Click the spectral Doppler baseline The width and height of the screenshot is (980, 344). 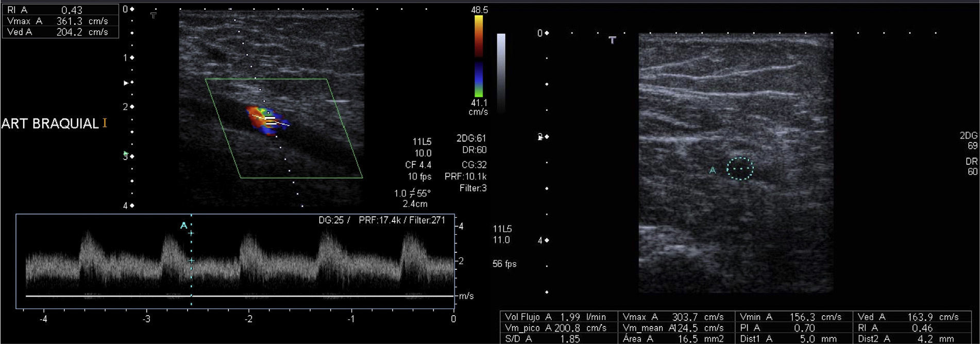240,296
